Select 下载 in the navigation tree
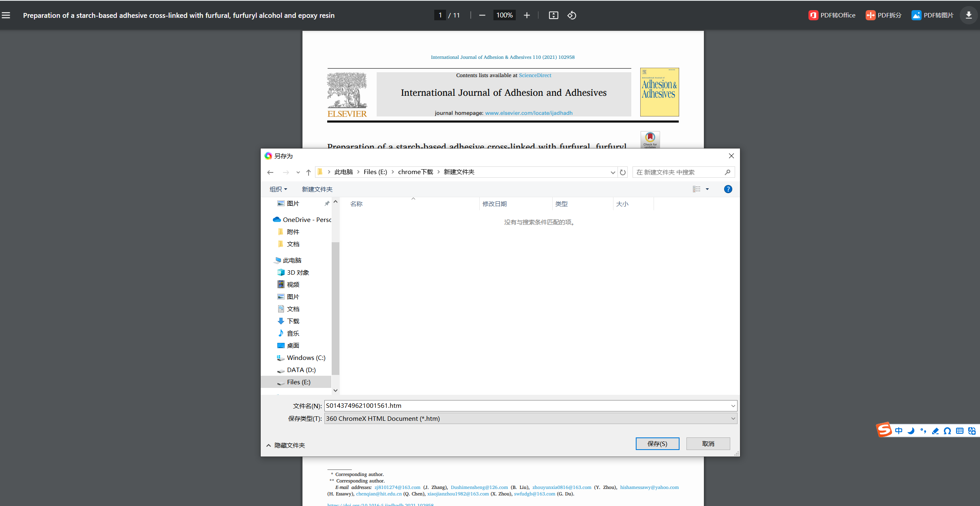This screenshot has width=980, height=506. coord(293,321)
